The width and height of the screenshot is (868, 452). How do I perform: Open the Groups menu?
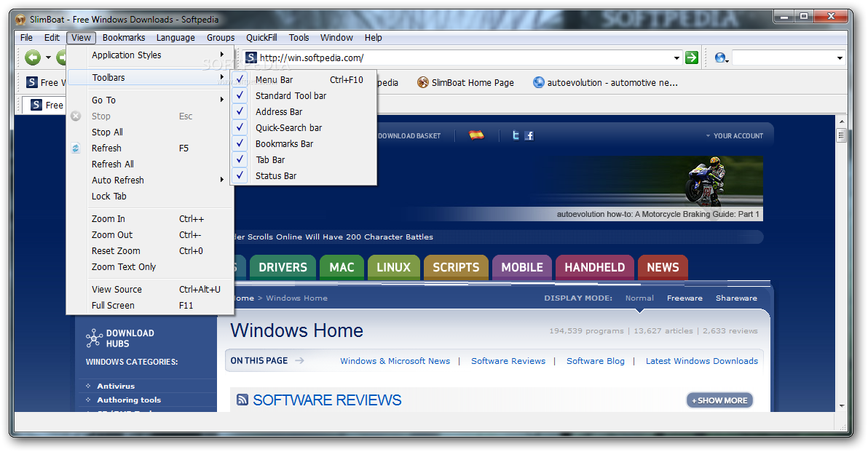[221, 38]
